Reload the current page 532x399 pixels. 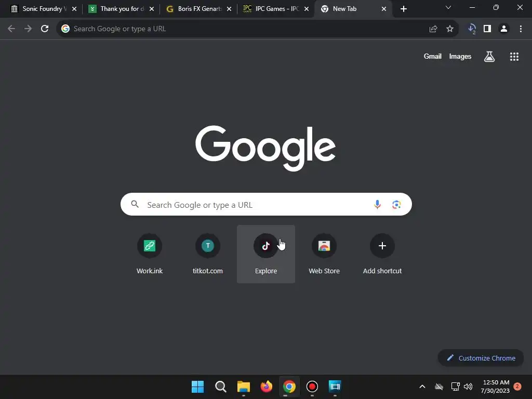pyautogui.click(x=45, y=29)
